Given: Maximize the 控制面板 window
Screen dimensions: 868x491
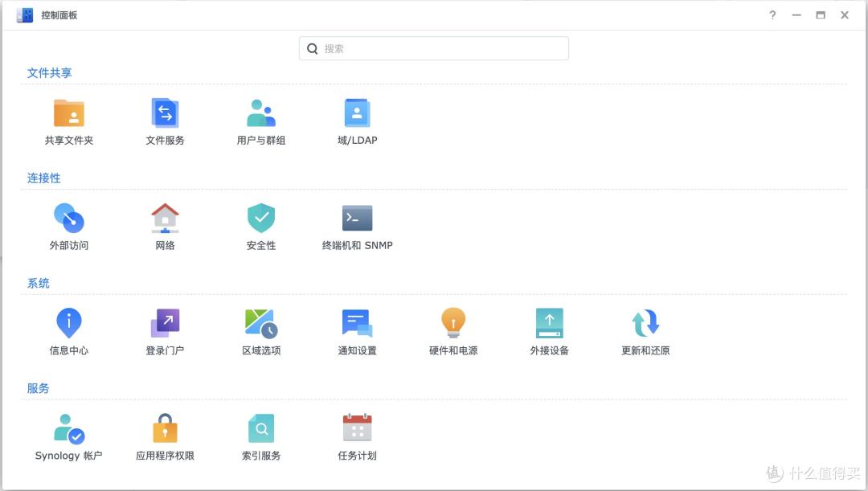Looking at the screenshot, I should [821, 15].
